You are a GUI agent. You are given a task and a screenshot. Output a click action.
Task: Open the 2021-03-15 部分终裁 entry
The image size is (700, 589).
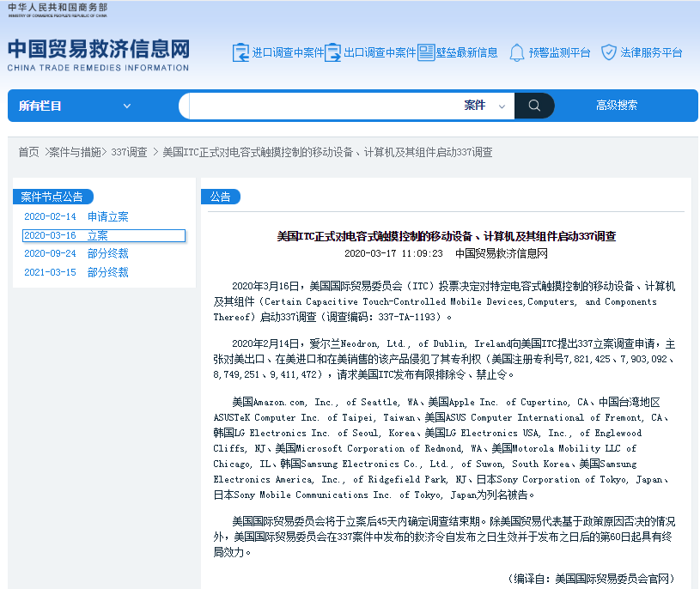coord(76,272)
